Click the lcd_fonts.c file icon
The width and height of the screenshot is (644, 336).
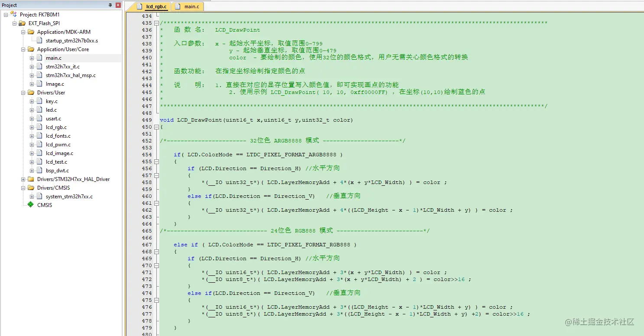(39, 136)
